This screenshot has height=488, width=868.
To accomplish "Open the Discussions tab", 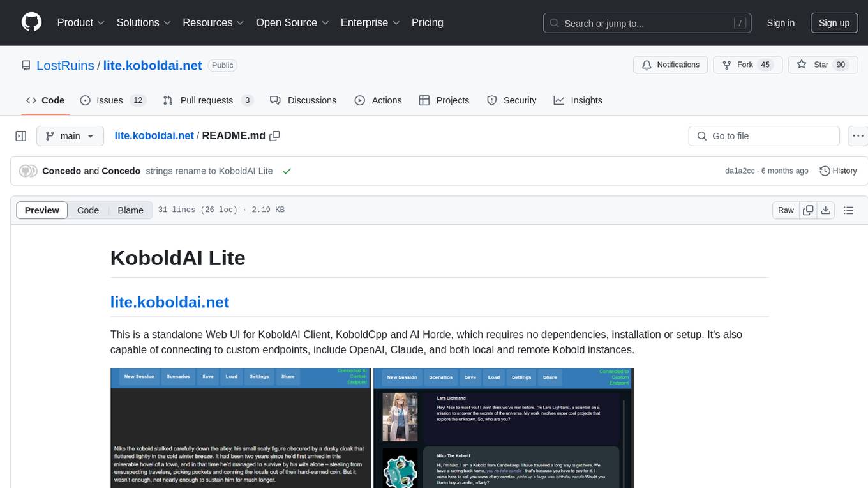I will (x=303, y=100).
